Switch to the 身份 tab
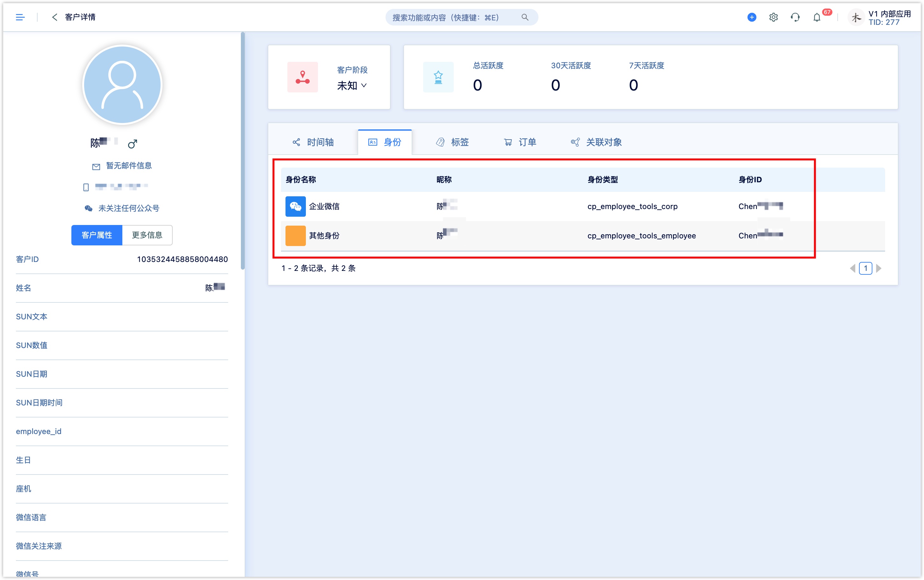 (385, 142)
